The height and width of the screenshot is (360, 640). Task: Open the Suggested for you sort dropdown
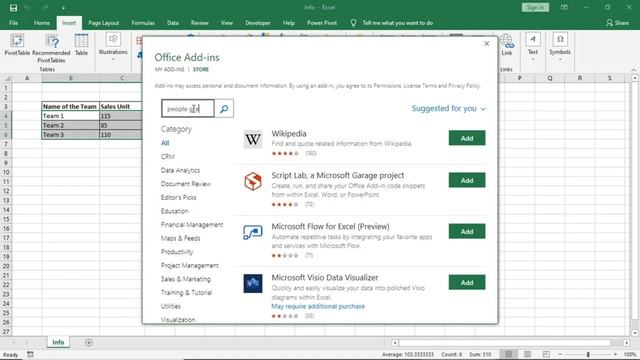point(449,109)
